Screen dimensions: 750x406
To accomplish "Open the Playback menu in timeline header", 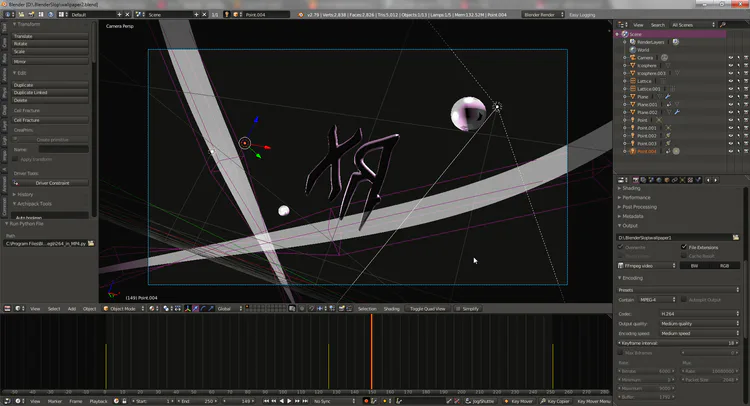I will tap(99, 401).
